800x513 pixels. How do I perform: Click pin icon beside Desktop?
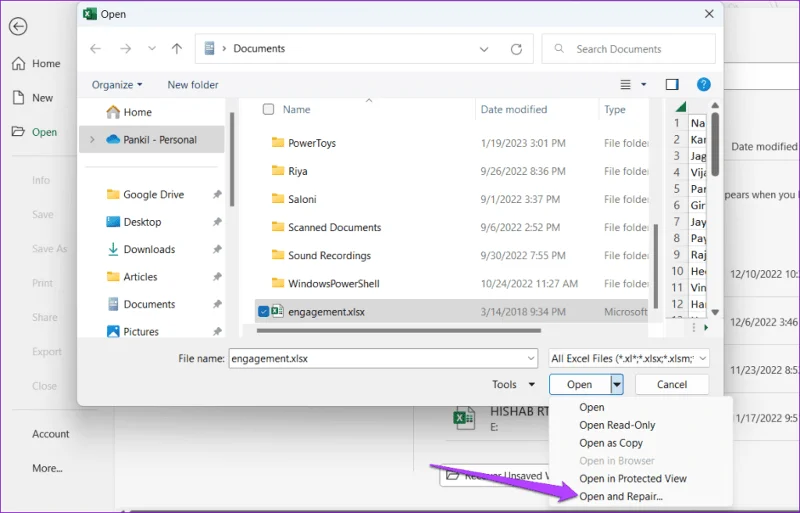(217, 222)
